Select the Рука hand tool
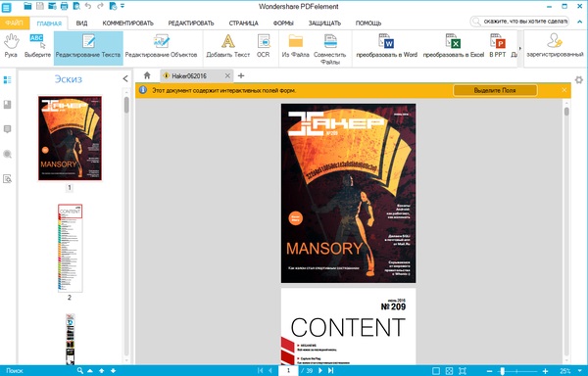588x376 pixels. click(11, 46)
